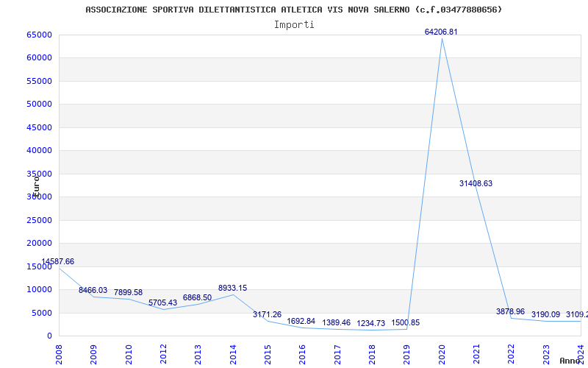Click the 14587.66 value for 2008
The width and height of the screenshot is (588, 368).
click(58, 262)
